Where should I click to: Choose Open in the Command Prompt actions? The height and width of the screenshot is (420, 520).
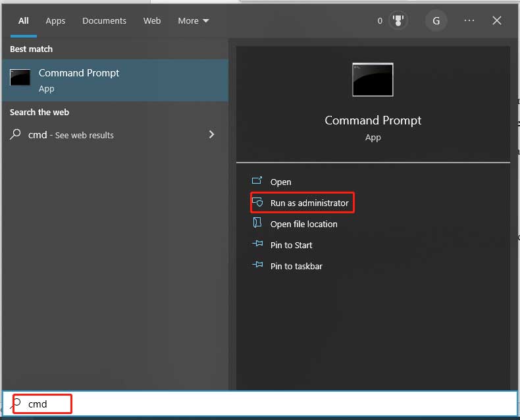point(280,182)
